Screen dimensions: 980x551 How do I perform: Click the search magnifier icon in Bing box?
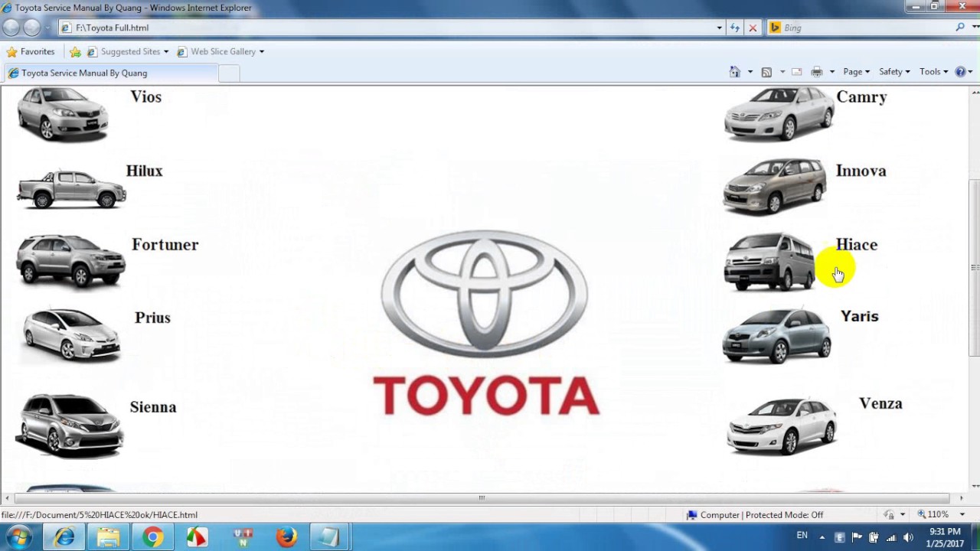960,28
